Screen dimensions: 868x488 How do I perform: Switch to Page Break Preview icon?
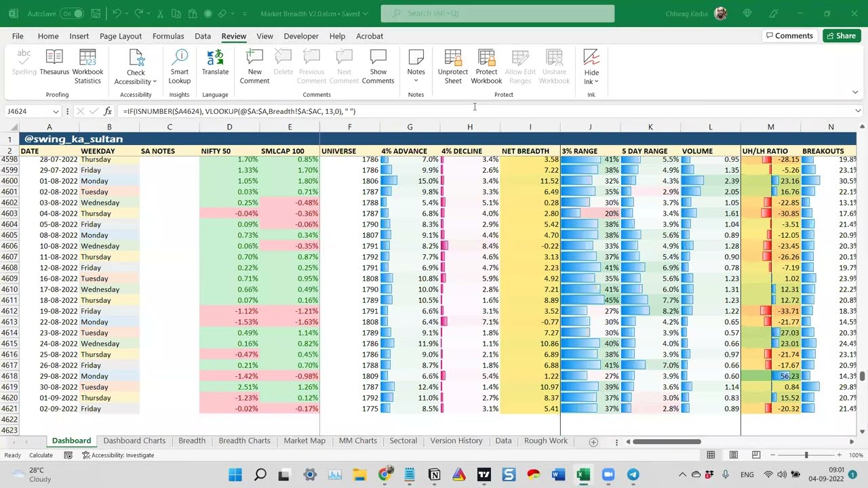[755, 455]
